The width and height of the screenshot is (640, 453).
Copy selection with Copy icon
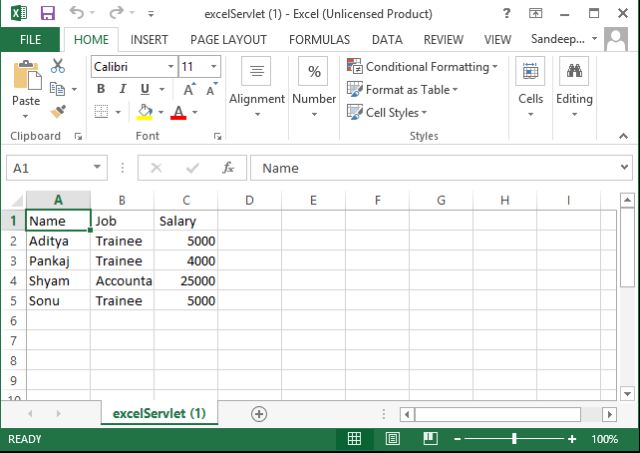pos(58,89)
